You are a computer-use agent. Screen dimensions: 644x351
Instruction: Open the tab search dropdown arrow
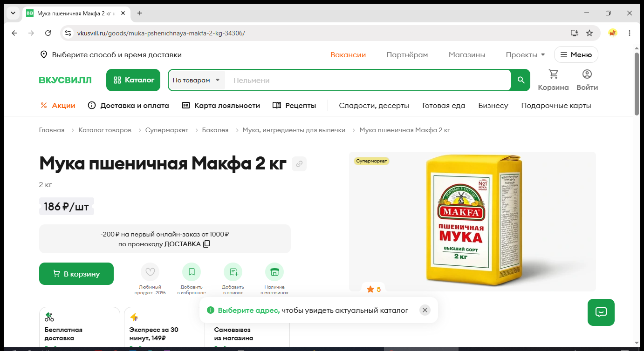(13, 13)
